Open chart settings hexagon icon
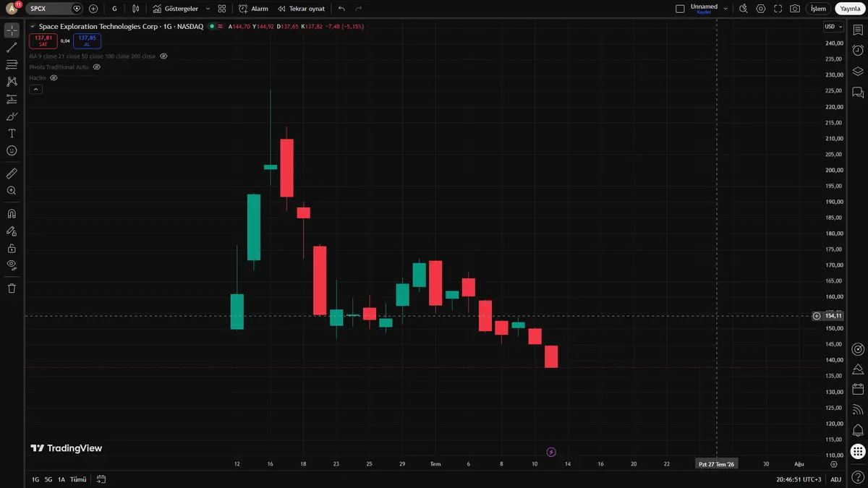The height and width of the screenshot is (488, 868). pyautogui.click(x=761, y=9)
